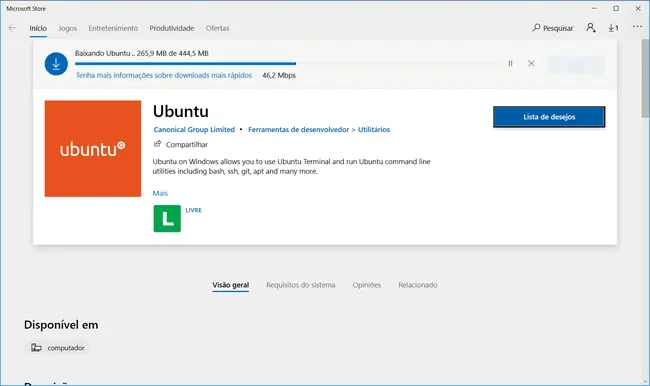Pause the Ubuntu download

[x=510, y=63]
